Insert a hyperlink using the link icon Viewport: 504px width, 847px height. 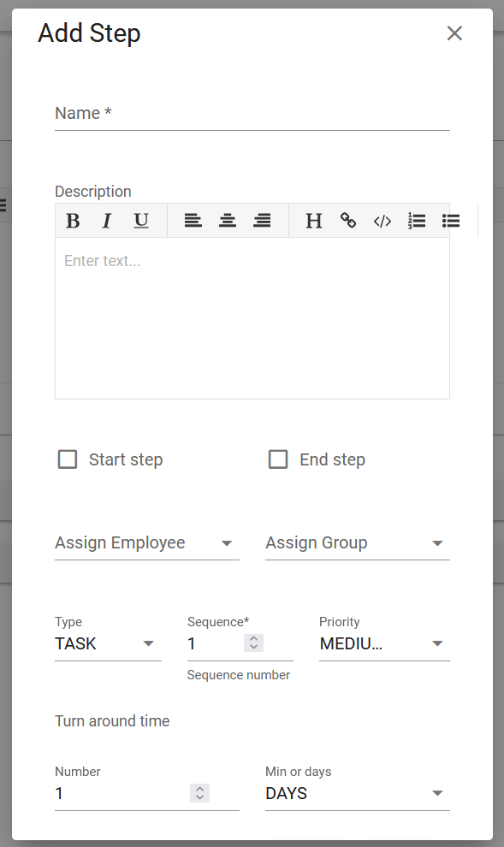coord(348,220)
